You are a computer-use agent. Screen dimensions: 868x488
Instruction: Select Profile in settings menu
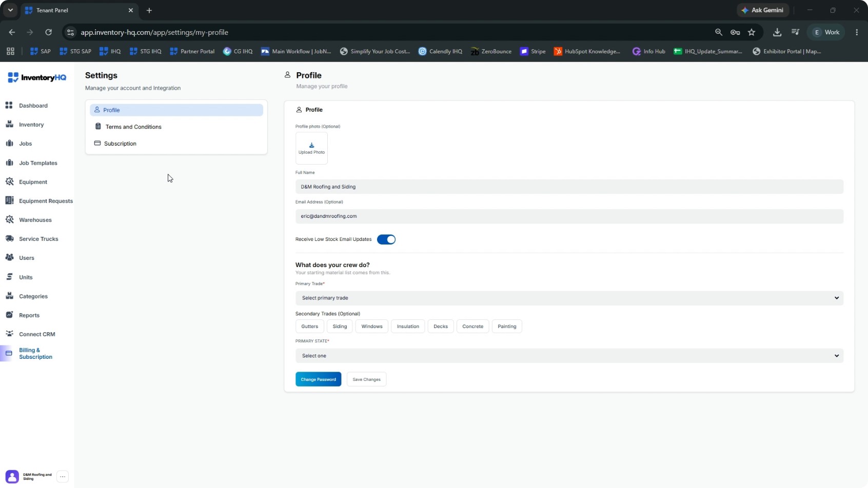(x=176, y=110)
